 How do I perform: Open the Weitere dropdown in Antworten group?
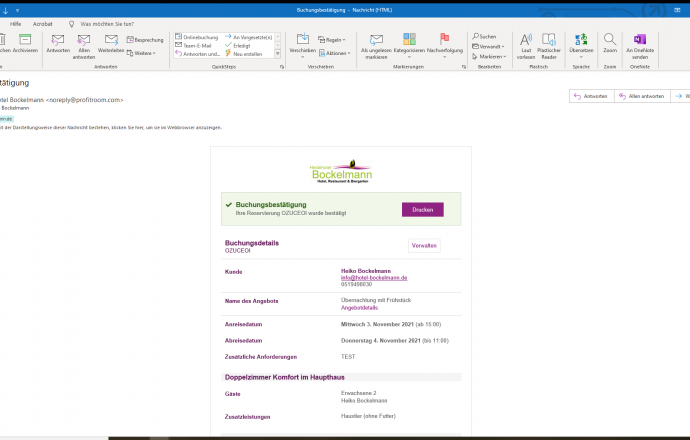pos(142,53)
